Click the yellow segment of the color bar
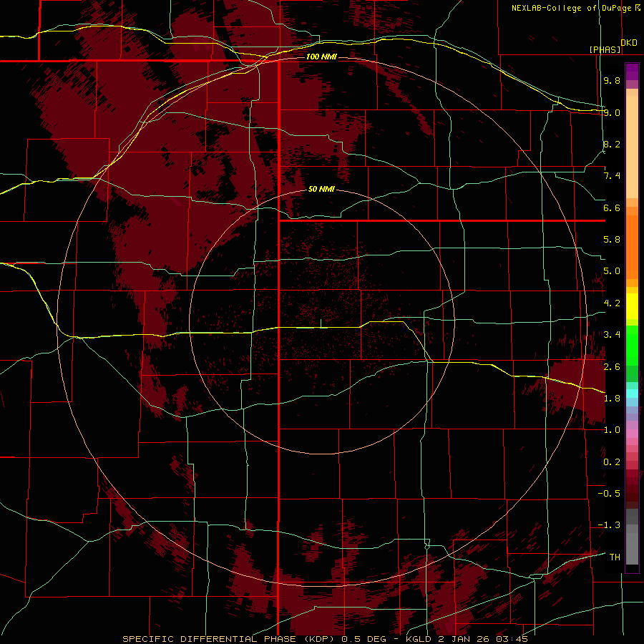The height and width of the screenshot is (644, 644). [632, 306]
